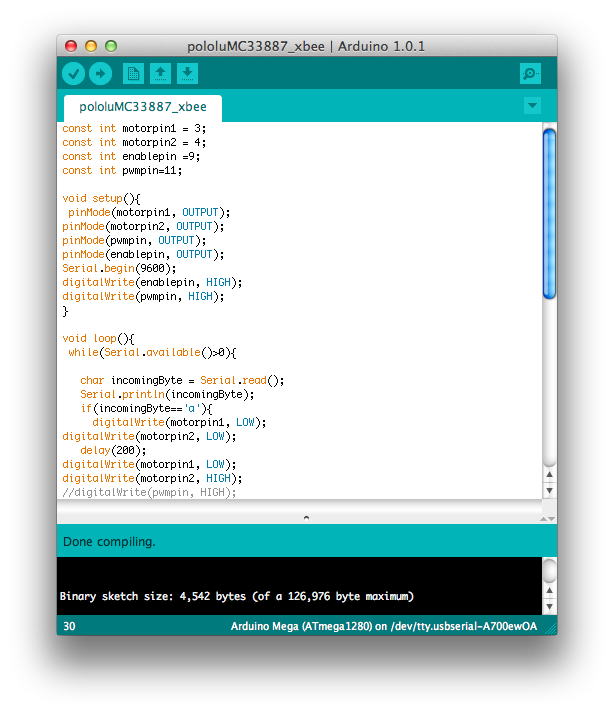Click the 'void setup(){' line
Image resolution: width=614 pixels, height=714 pixels.
pyautogui.click(x=101, y=199)
